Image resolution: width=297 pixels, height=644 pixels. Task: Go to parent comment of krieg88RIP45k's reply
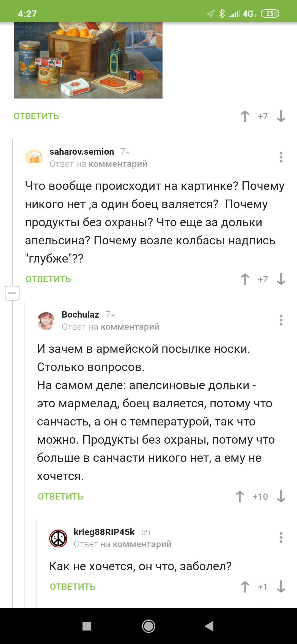pyautogui.click(x=142, y=544)
